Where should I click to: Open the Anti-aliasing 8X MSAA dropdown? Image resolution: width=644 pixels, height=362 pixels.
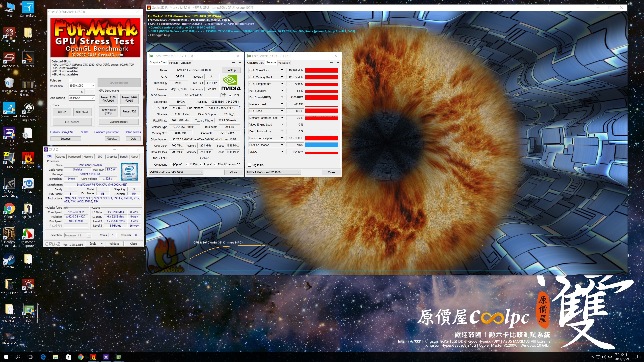tap(82, 98)
